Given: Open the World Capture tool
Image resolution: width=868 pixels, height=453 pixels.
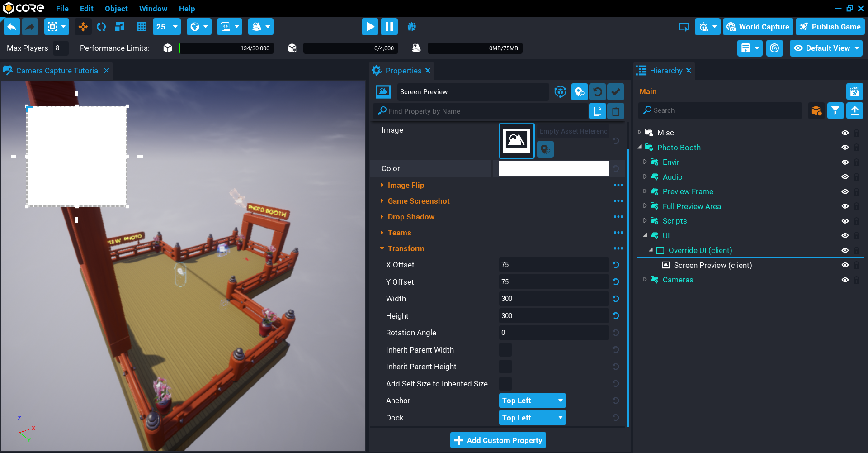Looking at the screenshot, I should [x=758, y=27].
